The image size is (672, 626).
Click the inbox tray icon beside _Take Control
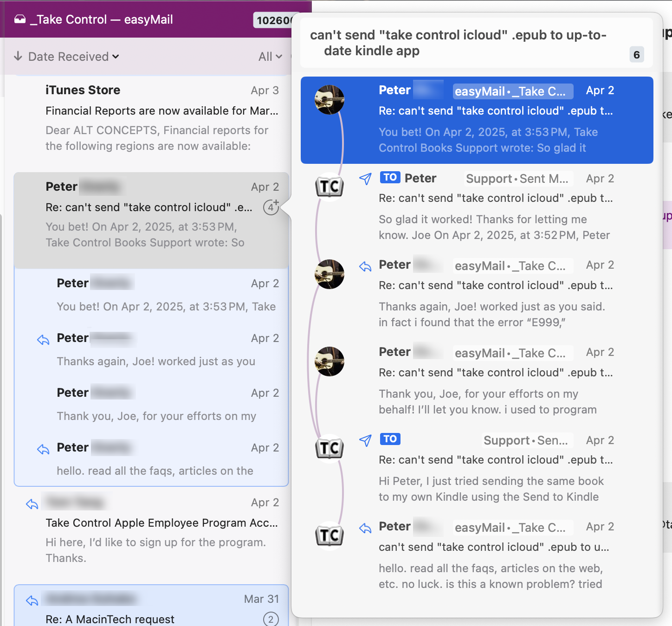coord(20,19)
